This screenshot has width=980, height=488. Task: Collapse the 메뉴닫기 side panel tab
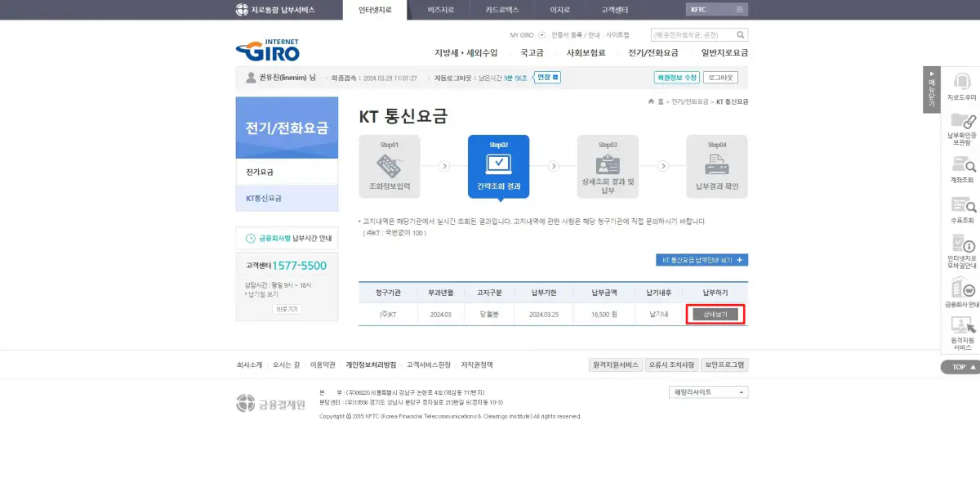click(932, 89)
